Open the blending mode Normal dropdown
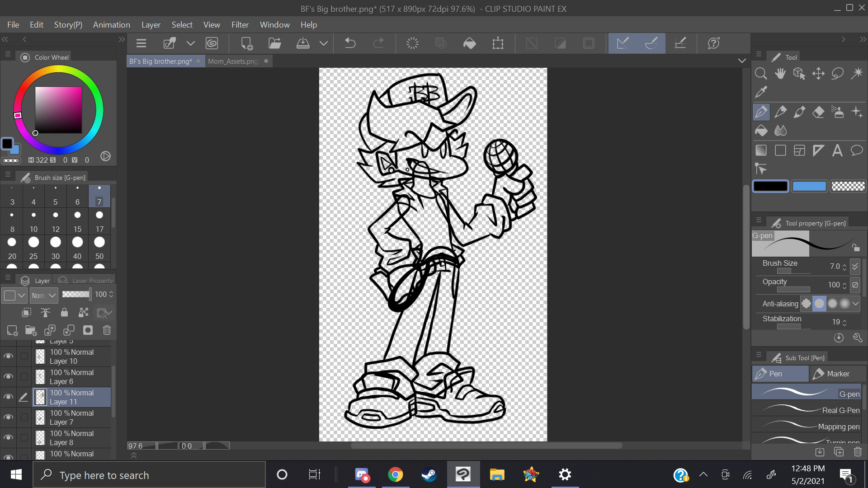The width and height of the screenshot is (868, 488). click(x=44, y=295)
